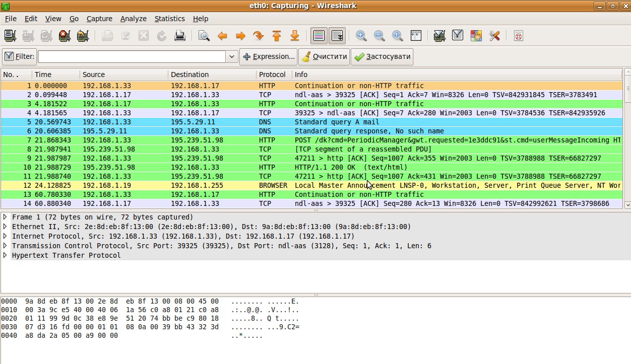Open the Analyze menu

133,19
